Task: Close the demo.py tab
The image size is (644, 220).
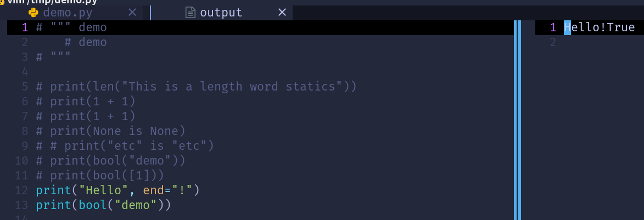Action: click(132, 12)
